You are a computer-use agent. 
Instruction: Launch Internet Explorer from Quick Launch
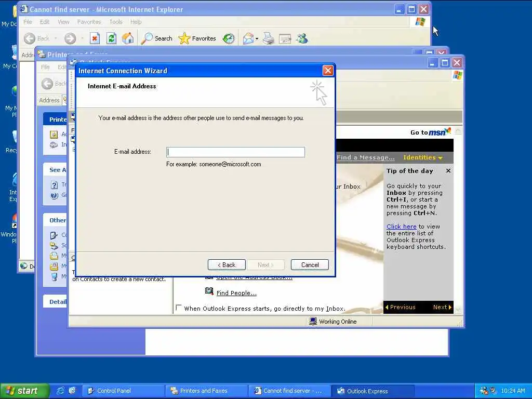(61, 391)
